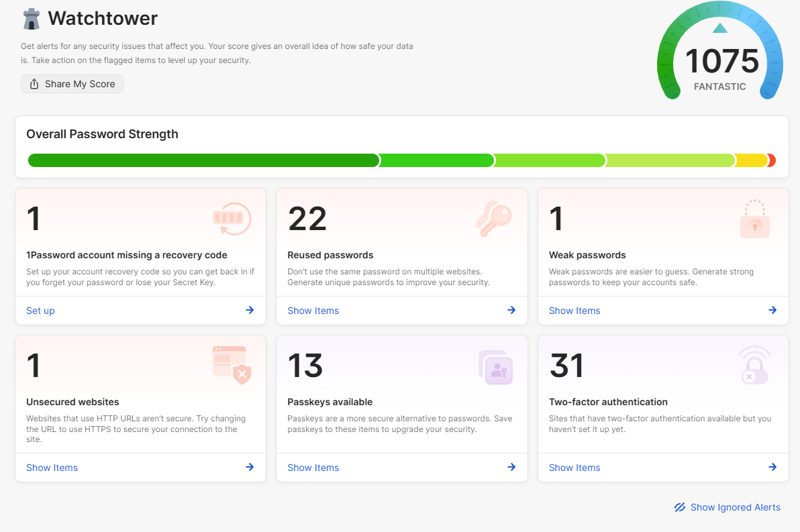Click arrow in Unsecured websites card footer

point(250,467)
